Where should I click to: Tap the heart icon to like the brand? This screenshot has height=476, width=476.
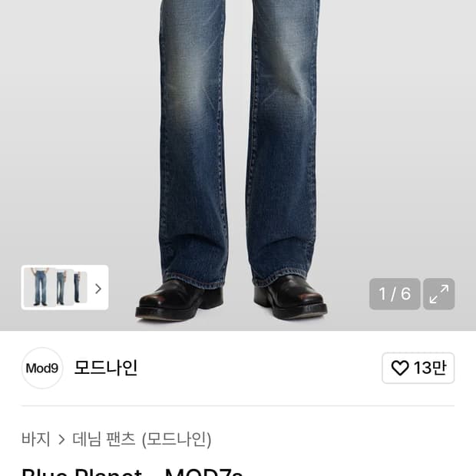pyautogui.click(x=399, y=368)
